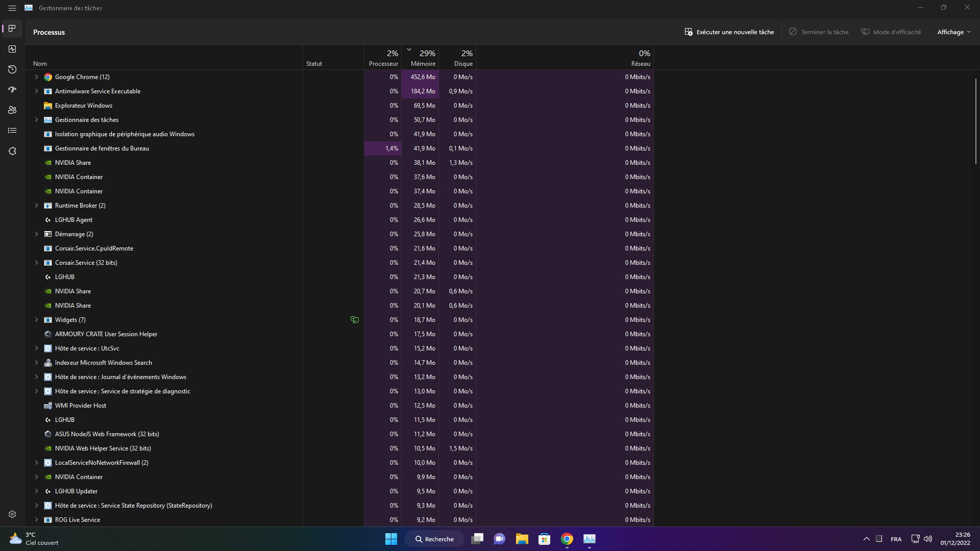Sort by the Statut column header
Image resolution: width=980 pixels, height=551 pixels.
point(333,58)
